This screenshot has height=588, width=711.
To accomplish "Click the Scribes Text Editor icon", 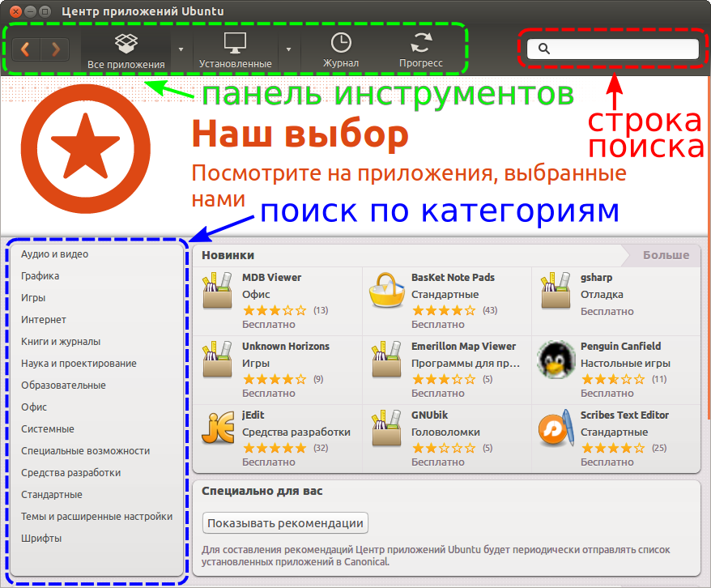I will click(556, 428).
